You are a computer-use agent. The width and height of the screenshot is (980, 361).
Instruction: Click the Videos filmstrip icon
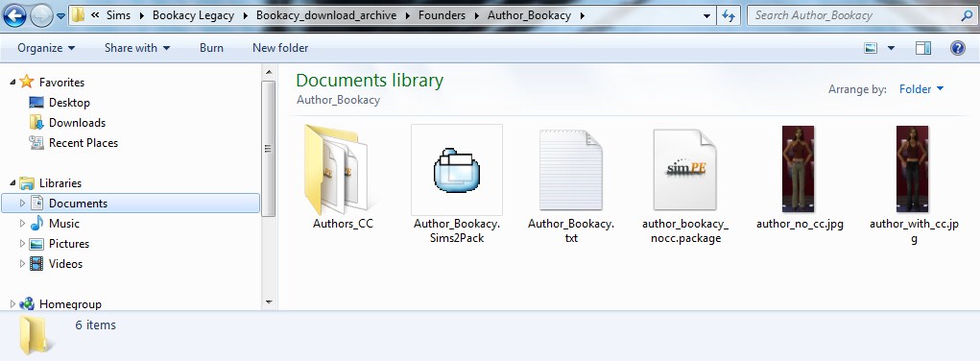[36, 263]
